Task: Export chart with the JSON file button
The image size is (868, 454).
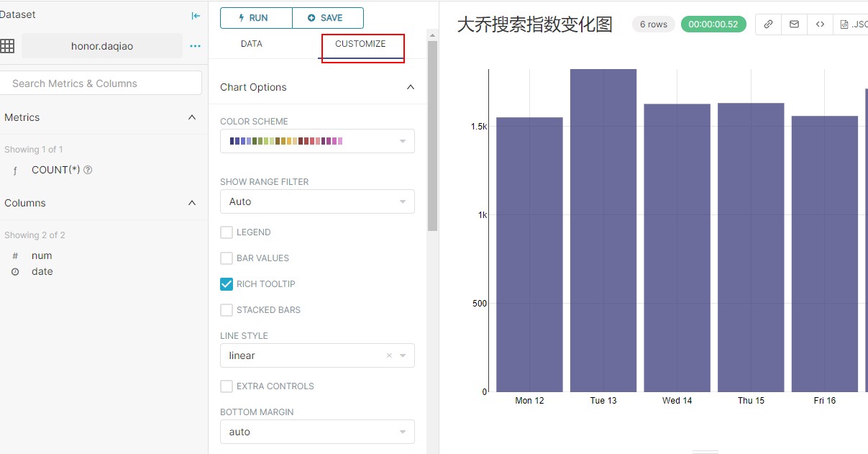Action: click(852, 24)
